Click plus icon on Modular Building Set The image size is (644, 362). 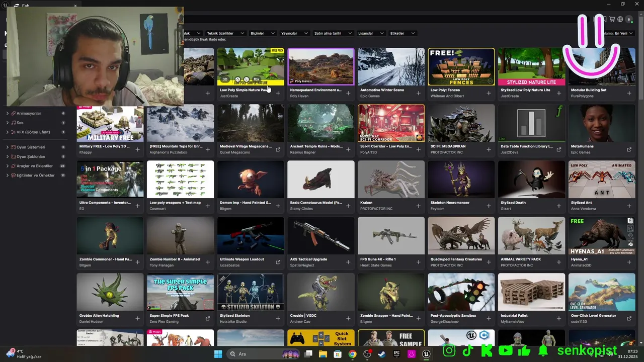point(629,93)
